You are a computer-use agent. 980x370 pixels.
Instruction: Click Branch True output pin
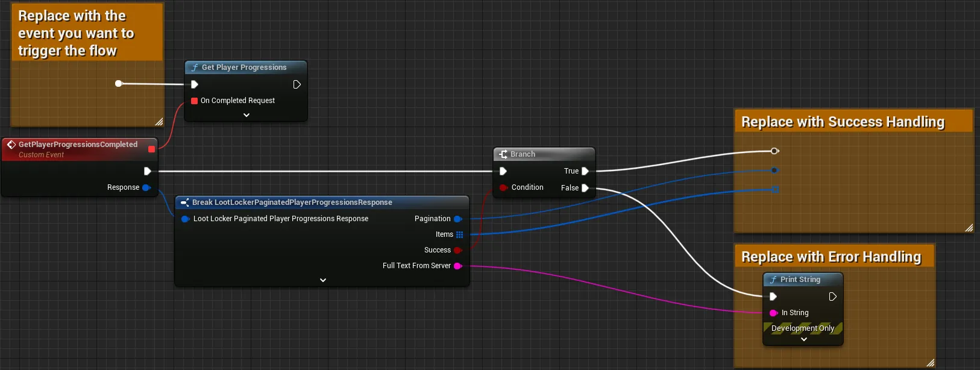coord(585,171)
